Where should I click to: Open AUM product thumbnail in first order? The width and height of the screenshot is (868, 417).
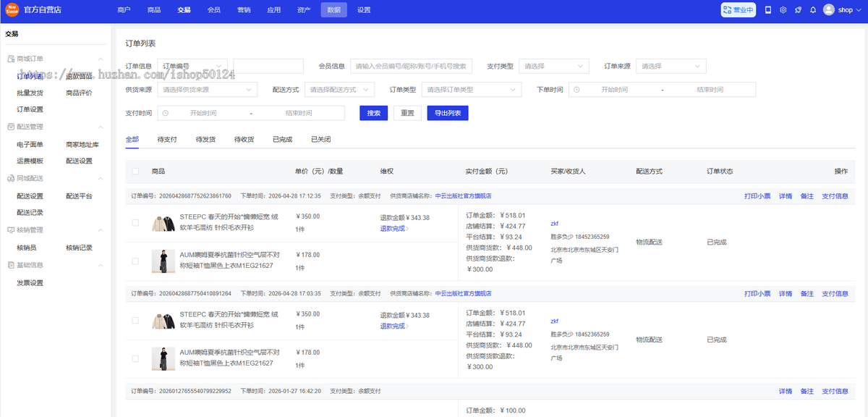click(163, 261)
